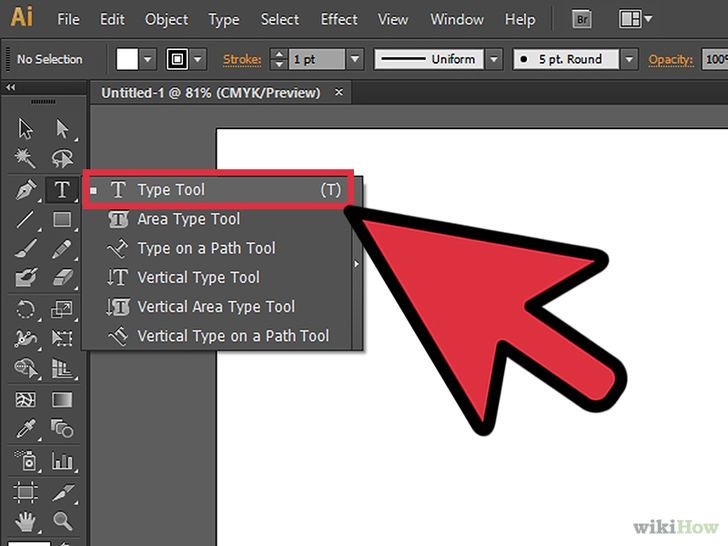
Task: Choose Vertical Area Type Tool
Action: pos(217,306)
